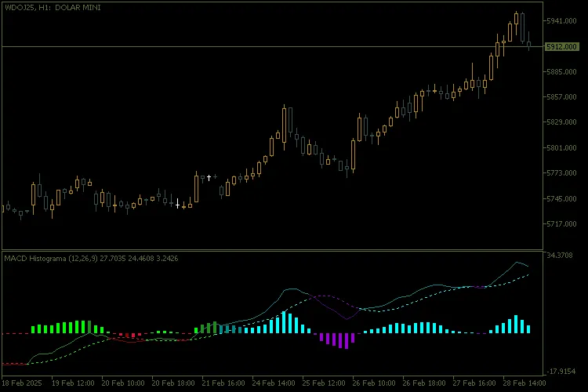Click the longest purple negative histogram bar
The height and width of the screenshot is (392, 588).
(346, 341)
